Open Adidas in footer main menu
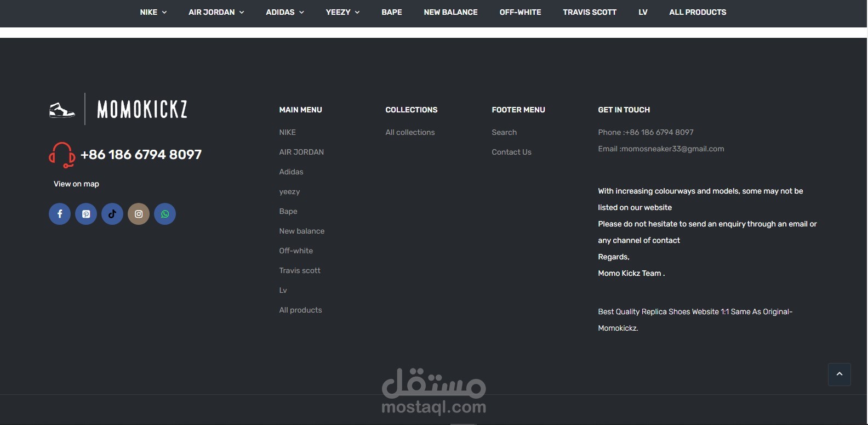The image size is (868, 425). [291, 172]
